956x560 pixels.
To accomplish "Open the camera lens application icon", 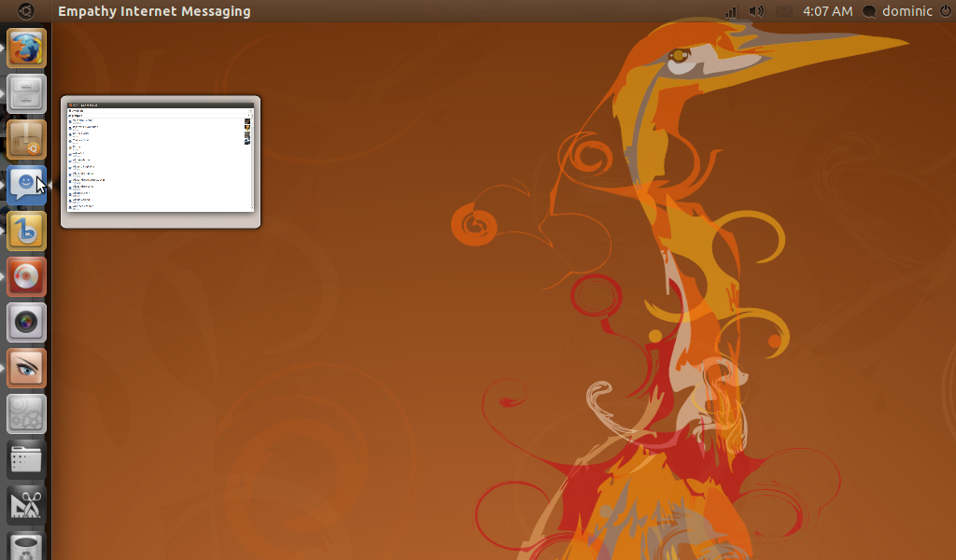I will point(26,322).
